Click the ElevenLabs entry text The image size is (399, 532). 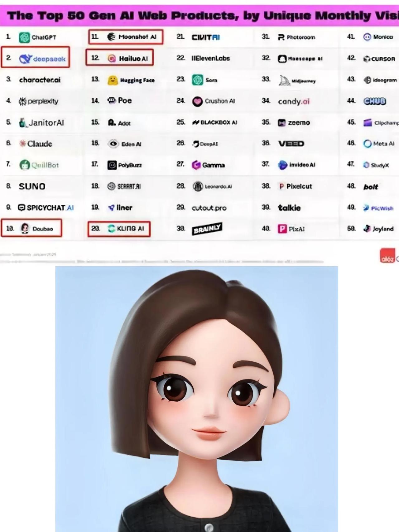pyautogui.click(x=210, y=58)
